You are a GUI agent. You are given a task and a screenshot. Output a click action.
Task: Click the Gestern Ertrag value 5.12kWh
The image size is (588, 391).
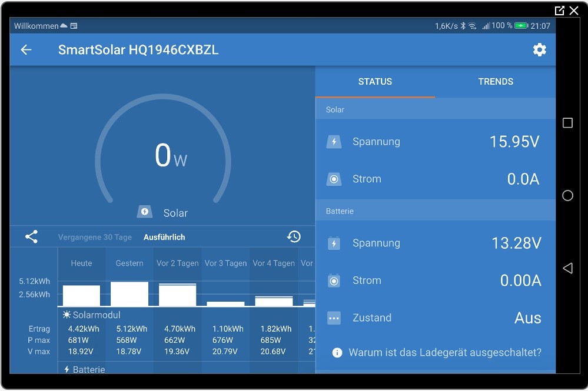(132, 329)
